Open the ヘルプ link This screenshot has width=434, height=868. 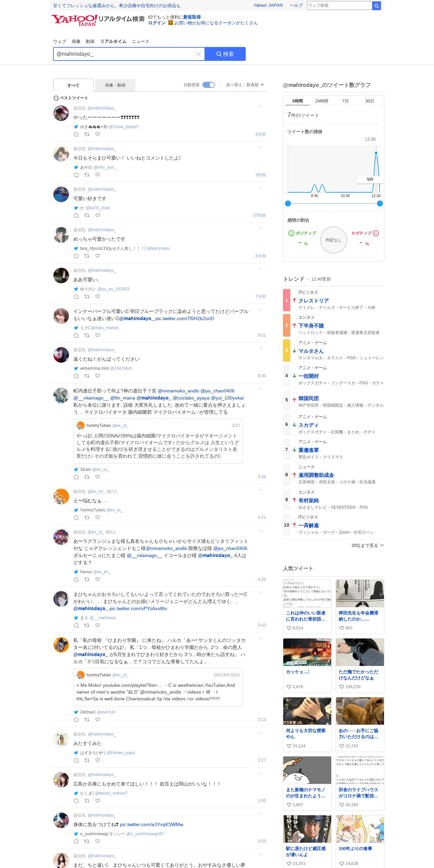coord(296,5)
